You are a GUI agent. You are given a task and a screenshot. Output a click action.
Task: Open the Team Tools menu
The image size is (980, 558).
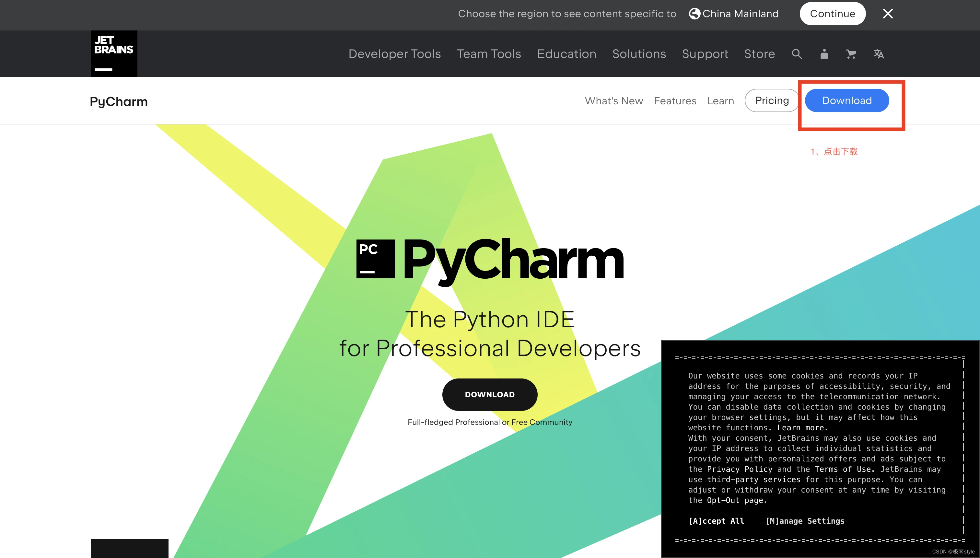coord(489,54)
